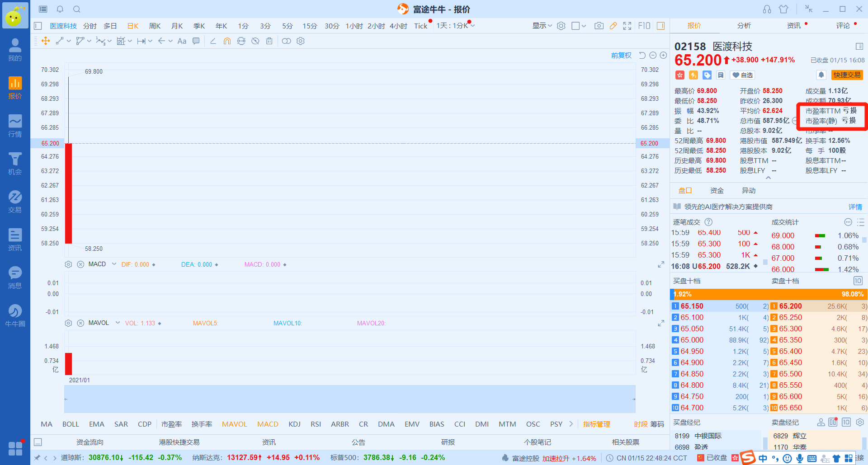Click the 前复权 adjustment link

[x=621, y=55]
